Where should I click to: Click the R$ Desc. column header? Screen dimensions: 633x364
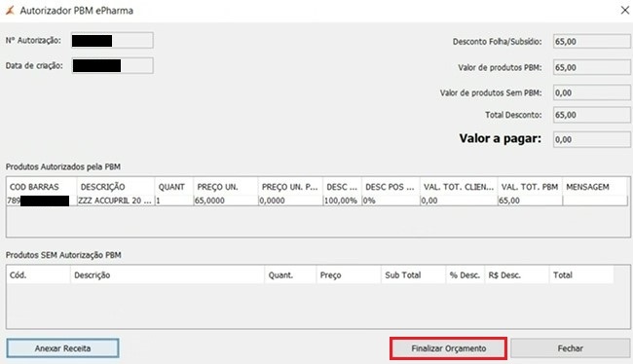(516, 275)
